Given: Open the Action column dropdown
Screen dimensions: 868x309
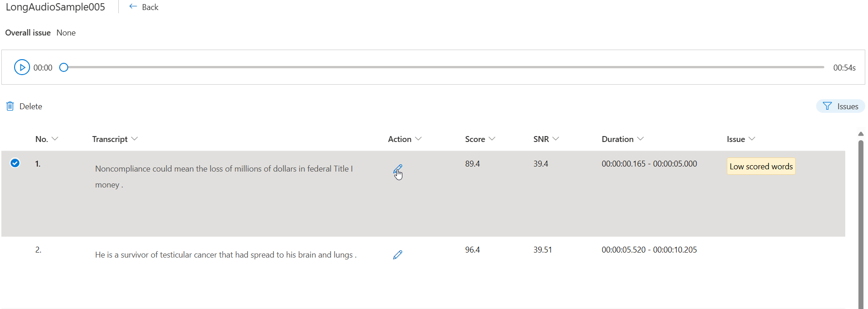Looking at the screenshot, I should point(418,139).
